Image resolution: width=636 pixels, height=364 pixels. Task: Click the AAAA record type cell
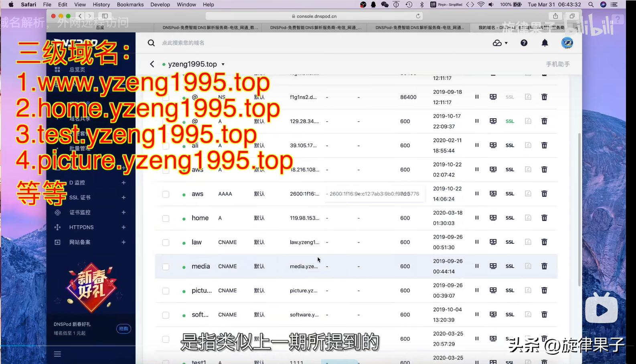pos(225,194)
